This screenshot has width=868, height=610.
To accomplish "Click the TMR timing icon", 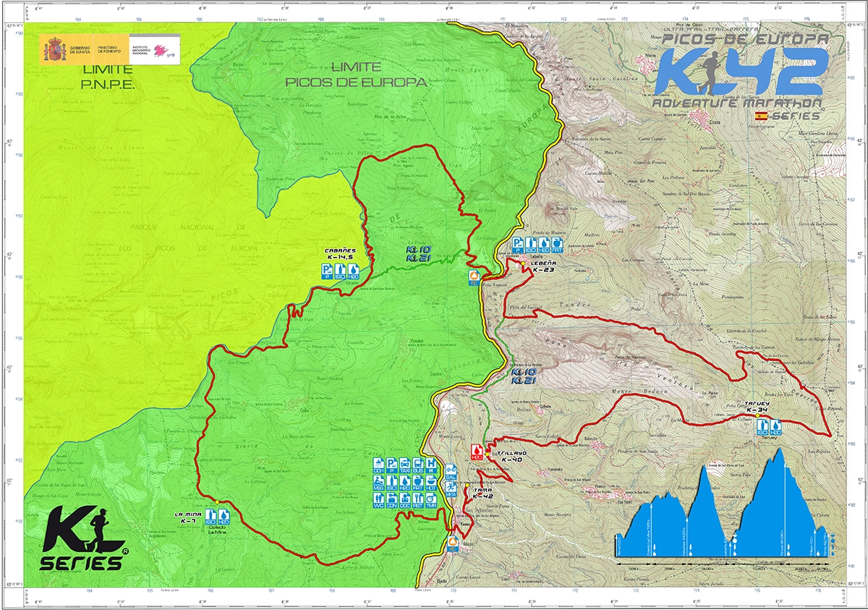I will pyautogui.click(x=431, y=501).
